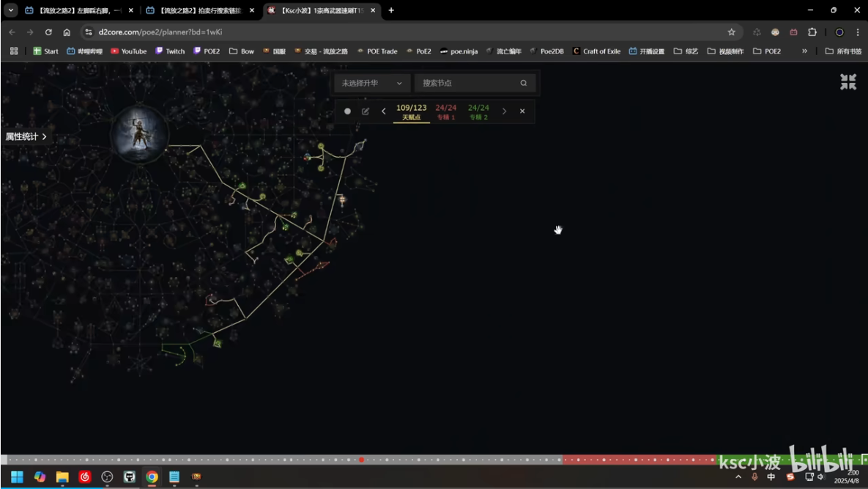Click the collapse fullscreen icon at top right
This screenshot has width=868, height=489.
[847, 82]
